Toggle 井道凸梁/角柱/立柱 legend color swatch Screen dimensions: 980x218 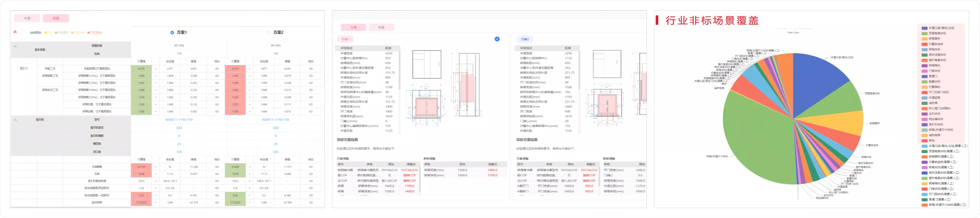click(924, 28)
